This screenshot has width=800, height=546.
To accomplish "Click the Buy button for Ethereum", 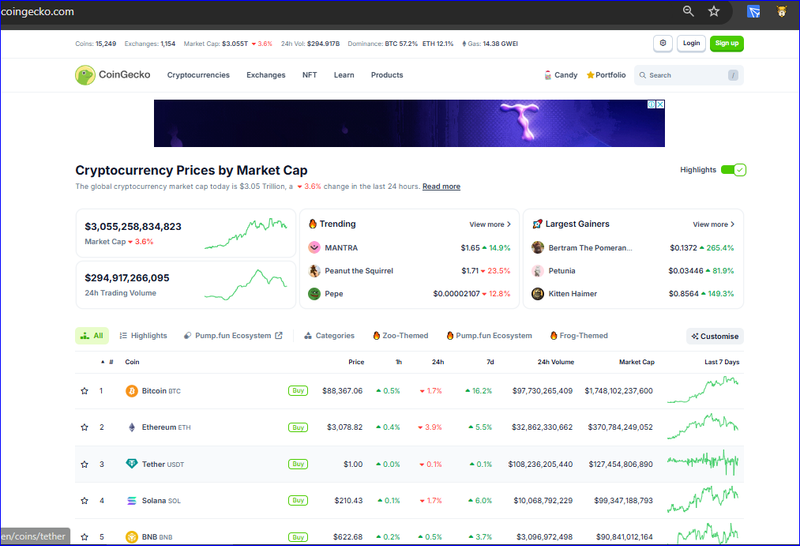I will tap(298, 428).
